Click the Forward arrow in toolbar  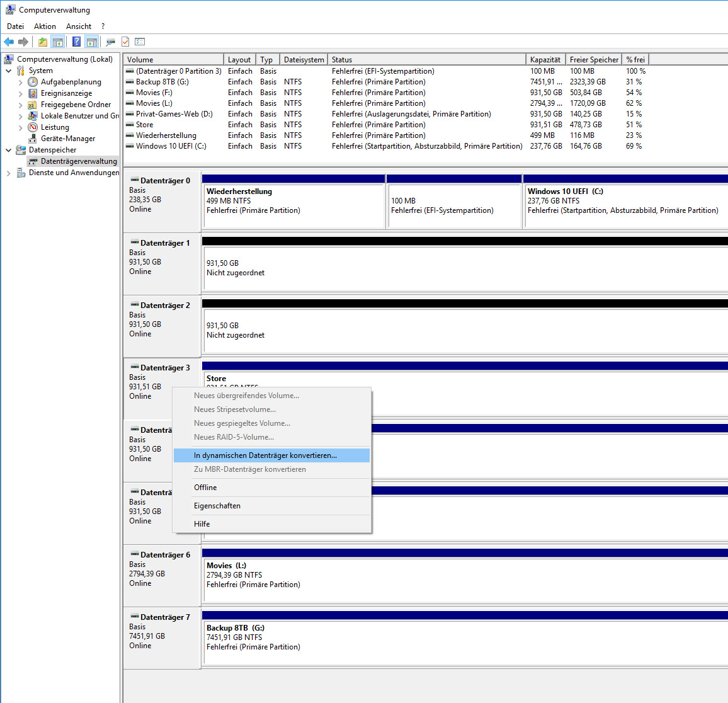[23, 42]
